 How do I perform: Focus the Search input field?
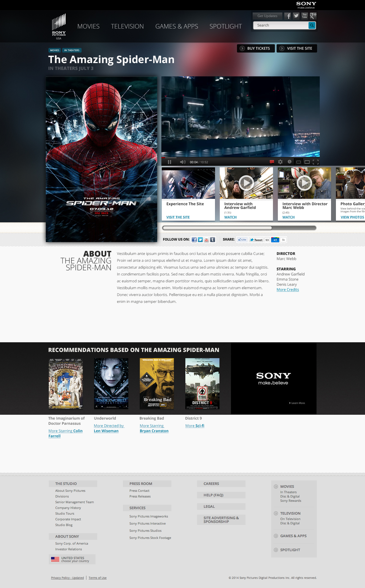281,25
